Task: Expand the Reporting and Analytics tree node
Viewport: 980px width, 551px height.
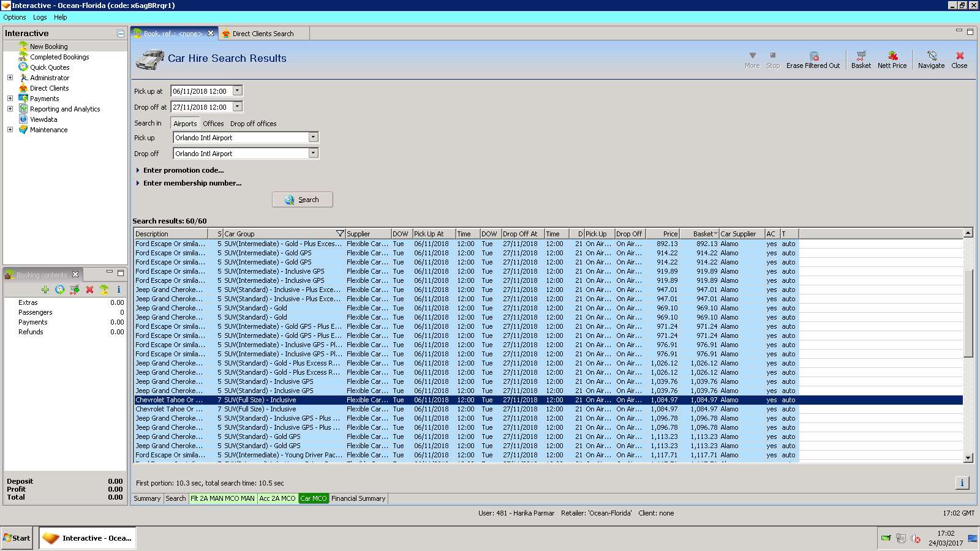Action: pyautogui.click(x=10, y=109)
